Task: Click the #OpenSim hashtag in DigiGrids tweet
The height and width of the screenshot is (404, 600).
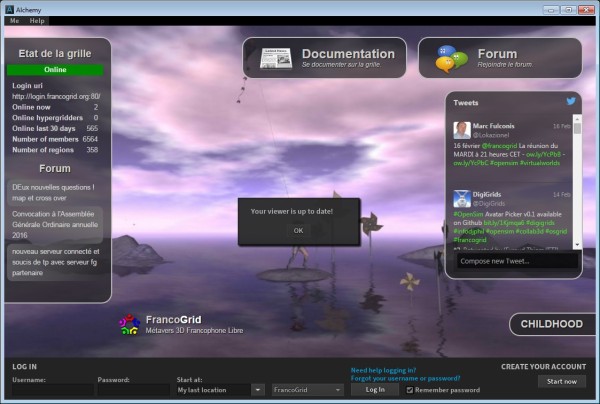Action: (x=468, y=214)
